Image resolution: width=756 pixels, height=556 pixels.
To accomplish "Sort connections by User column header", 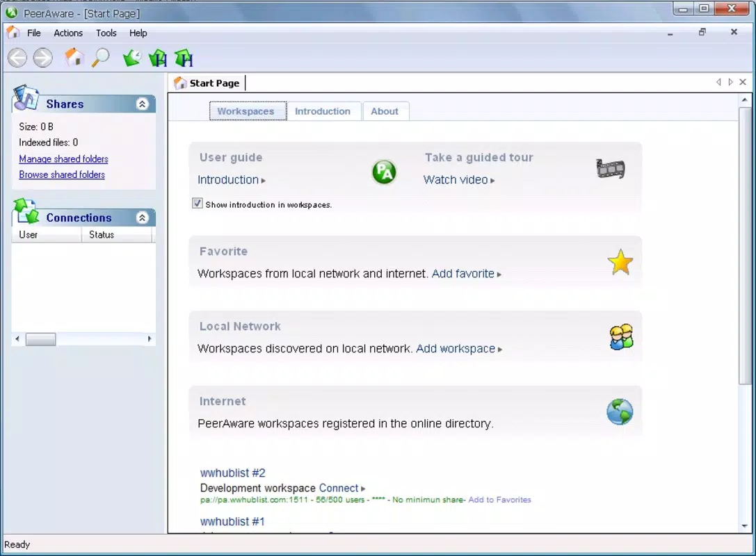I will tap(47, 235).
